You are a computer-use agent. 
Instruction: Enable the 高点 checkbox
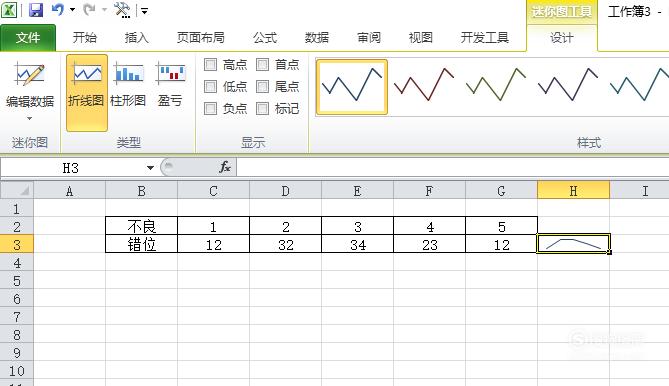coord(211,64)
